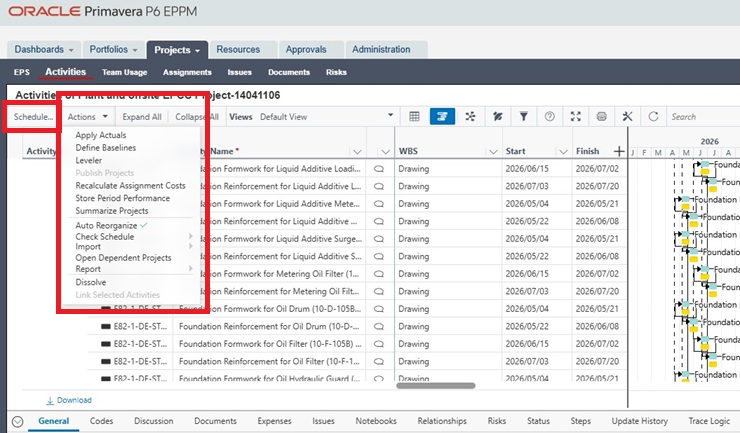Screen dimensions: 740x433
Task: Open the Activity Name column dropdown chevron
Action: coord(357,152)
